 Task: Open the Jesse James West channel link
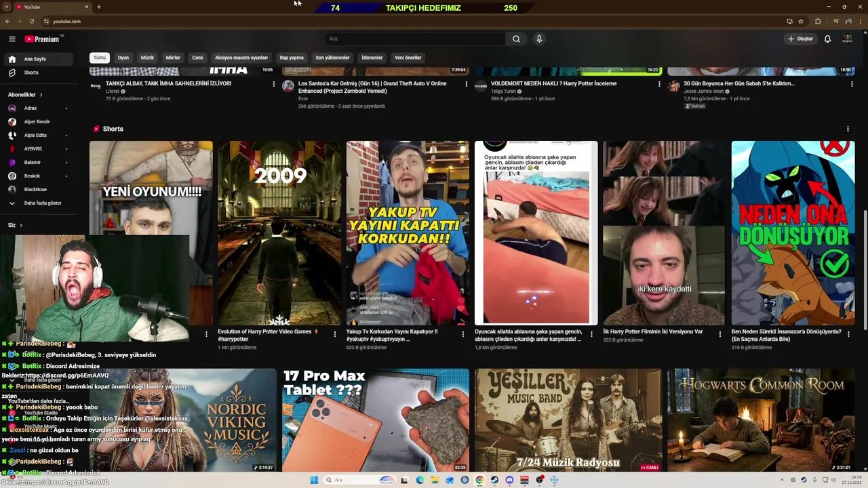[703, 91]
